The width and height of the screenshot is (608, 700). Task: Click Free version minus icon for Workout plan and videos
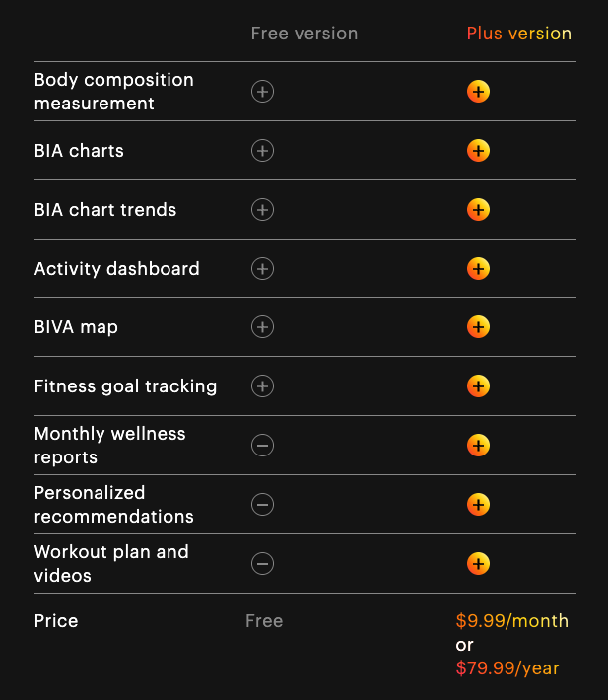262,564
